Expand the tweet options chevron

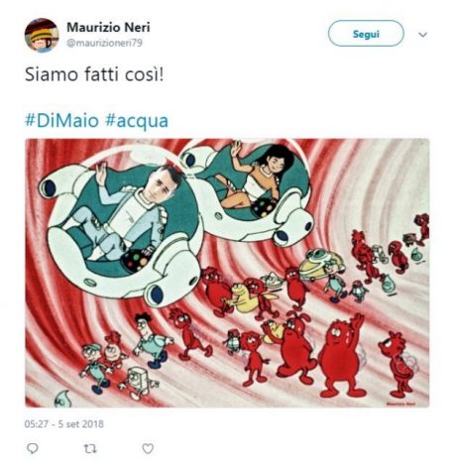point(423,35)
